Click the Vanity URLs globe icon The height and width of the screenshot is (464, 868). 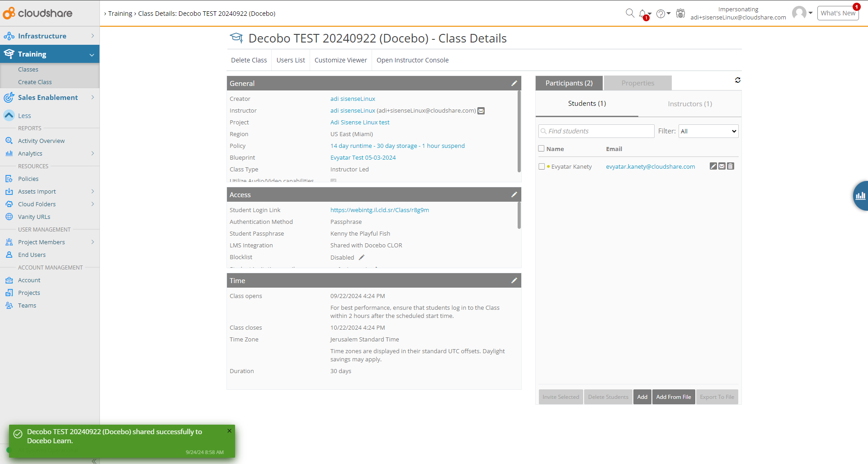(9, 217)
